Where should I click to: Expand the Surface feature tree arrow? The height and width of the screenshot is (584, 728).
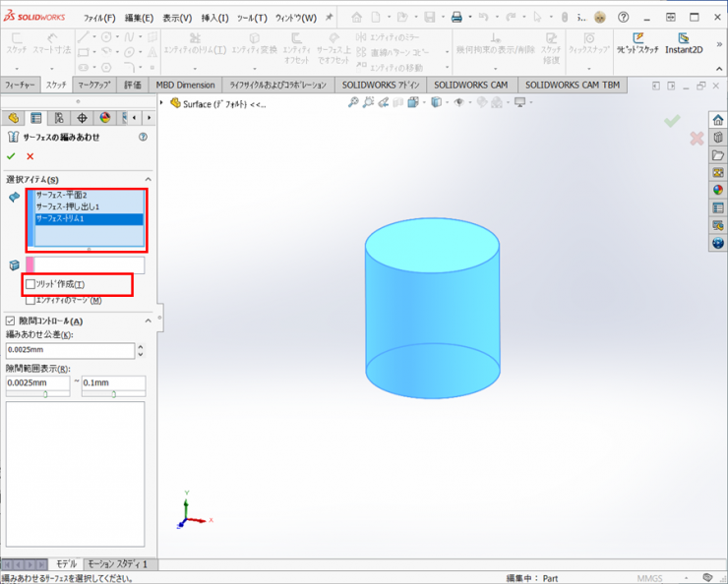(162, 102)
